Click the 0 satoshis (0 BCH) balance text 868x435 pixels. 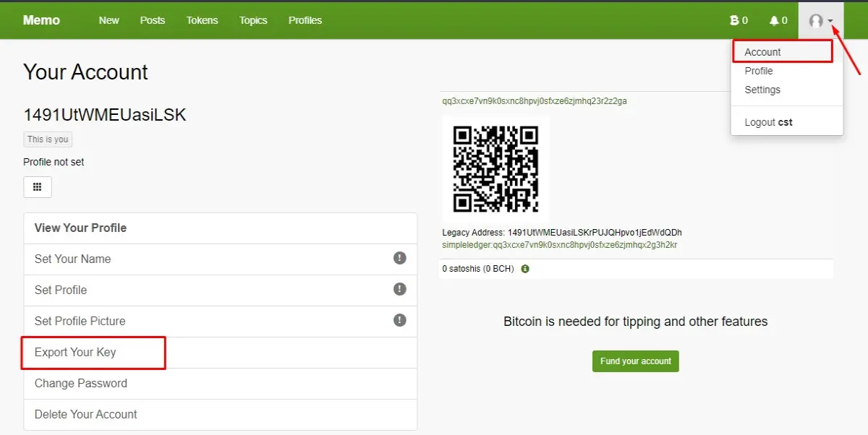point(478,269)
